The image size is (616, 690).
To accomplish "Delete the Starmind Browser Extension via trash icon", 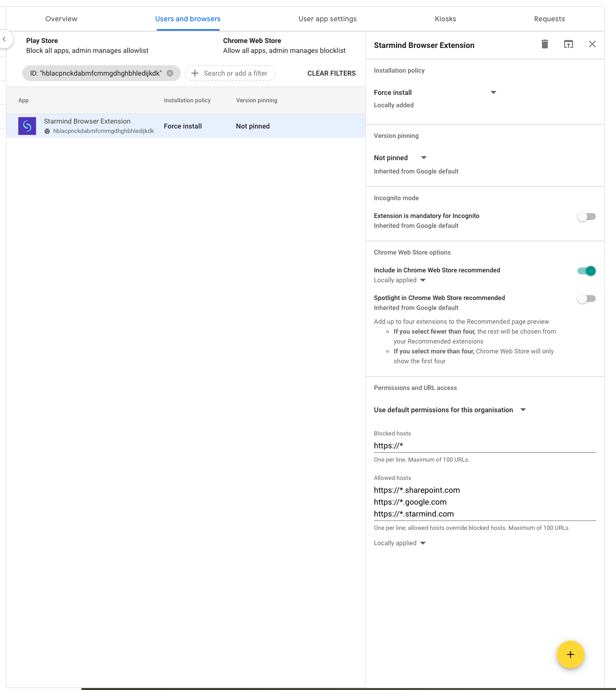I will tap(545, 44).
